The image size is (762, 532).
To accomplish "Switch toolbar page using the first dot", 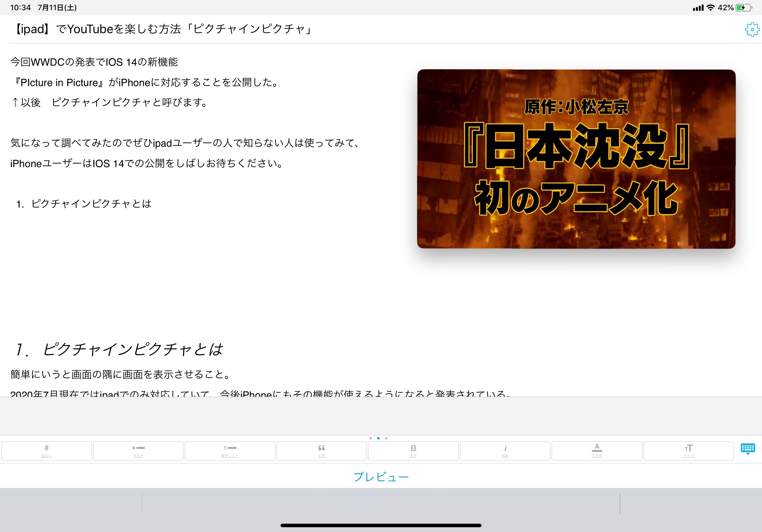I will coord(371,438).
